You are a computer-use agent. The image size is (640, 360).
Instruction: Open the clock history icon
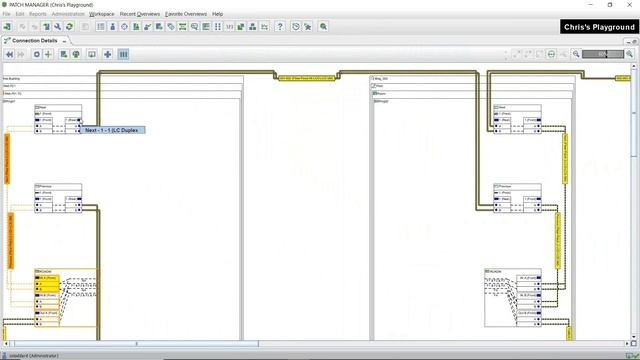[x=296, y=27]
